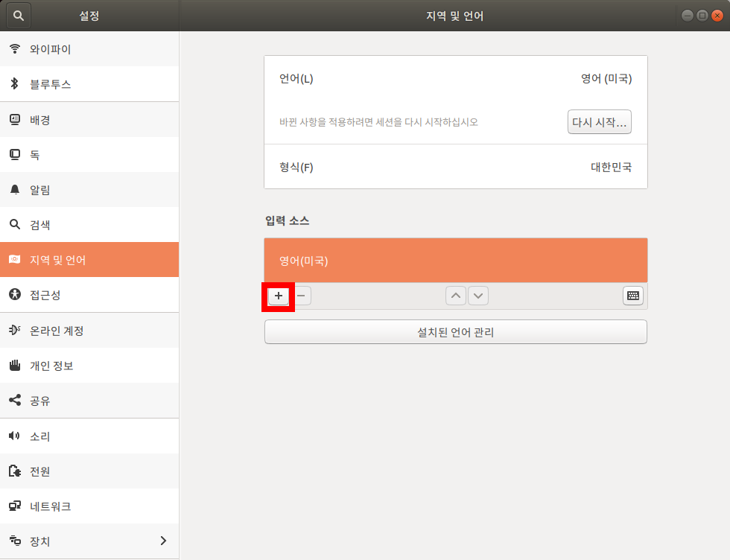
Task: Click the 대한민국 formats value
Action: 611,167
